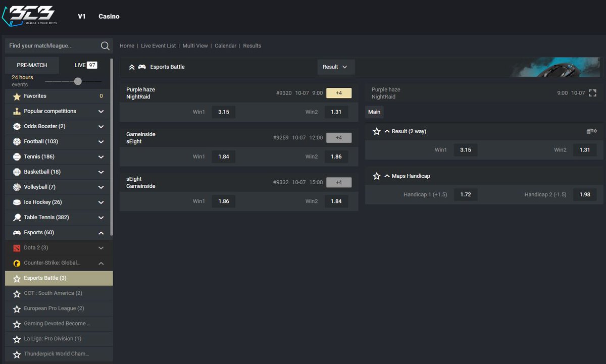Open V1 in top navigation
This screenshot has width=606, height=364.
[82, 16]
